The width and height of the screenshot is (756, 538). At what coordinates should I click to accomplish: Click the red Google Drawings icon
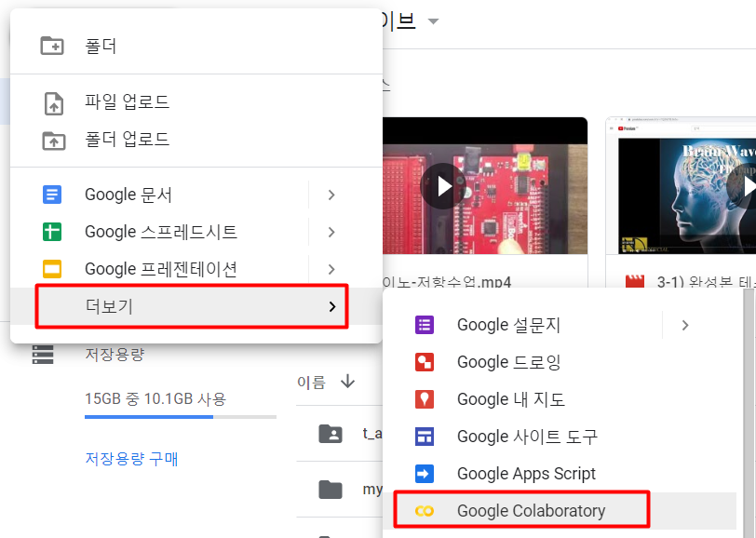coord(425,362)
